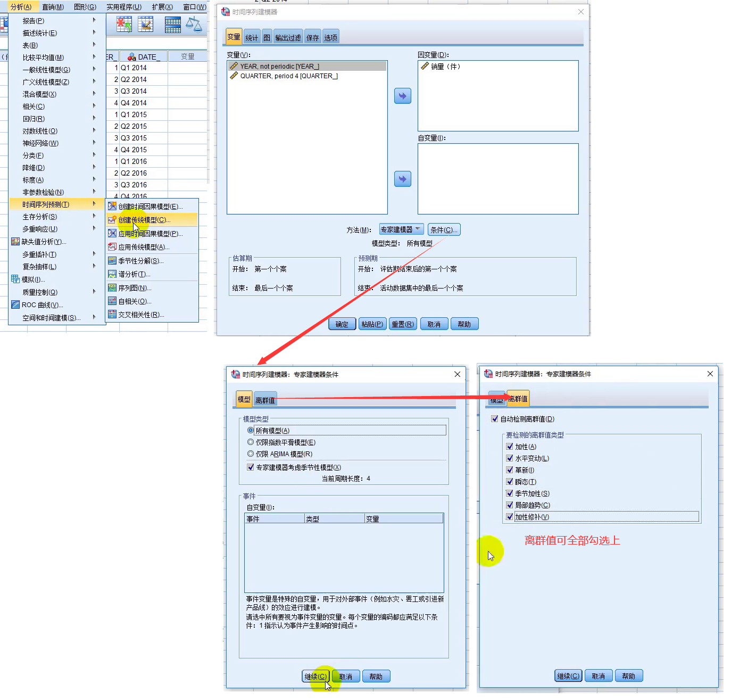Uncheck the 水平变动(L) checkbox
The height and width of the screenshot is (700, 731).
point(510,458)
